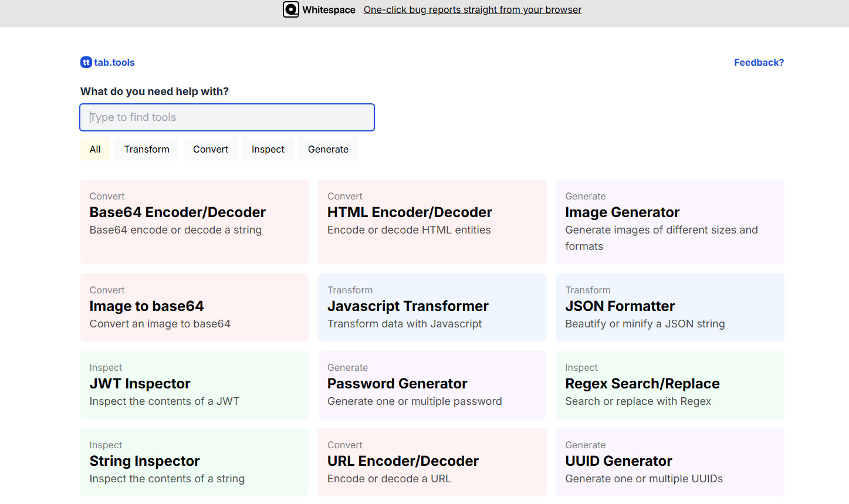Enable the Generate category filter

pyautogui.click(x=328, y=148)
